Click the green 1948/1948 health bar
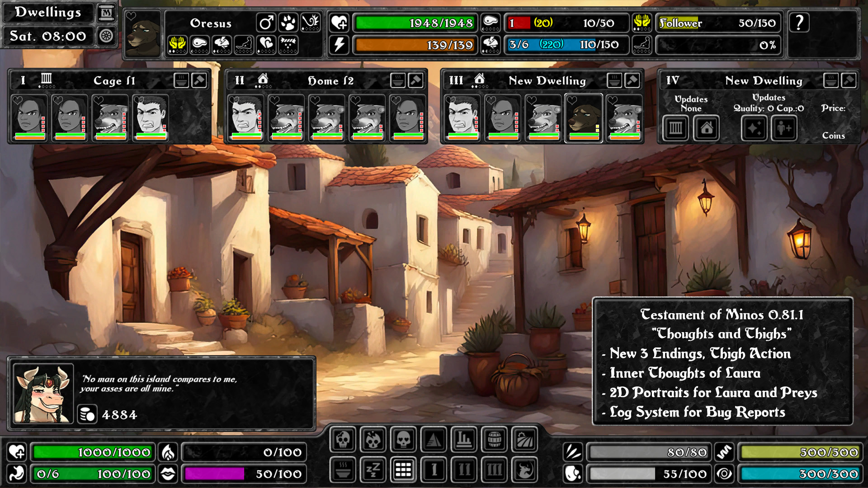868x488 pixels. tap(415, 23)
